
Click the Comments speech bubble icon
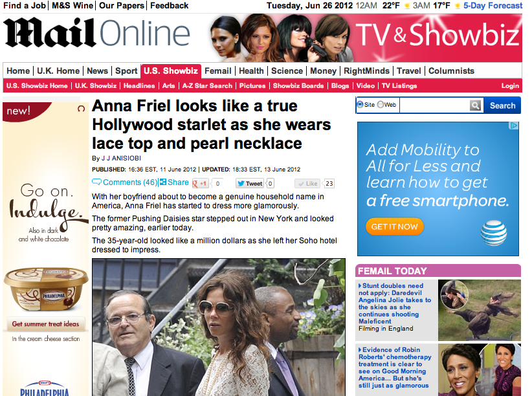96,182
